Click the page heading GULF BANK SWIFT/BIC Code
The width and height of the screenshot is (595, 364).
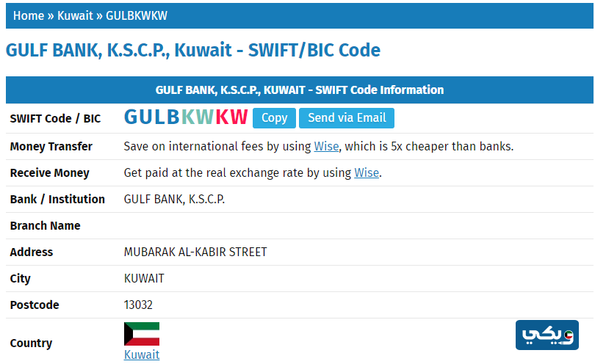193,51
